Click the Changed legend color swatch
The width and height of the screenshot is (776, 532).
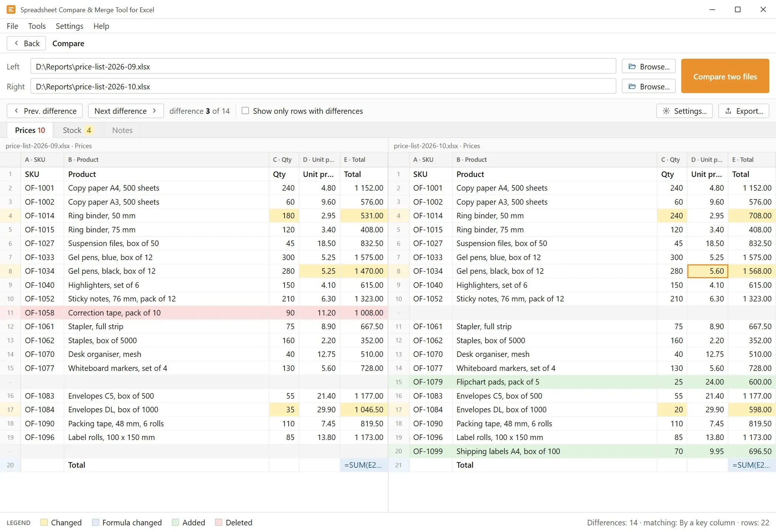click(44, 522)
